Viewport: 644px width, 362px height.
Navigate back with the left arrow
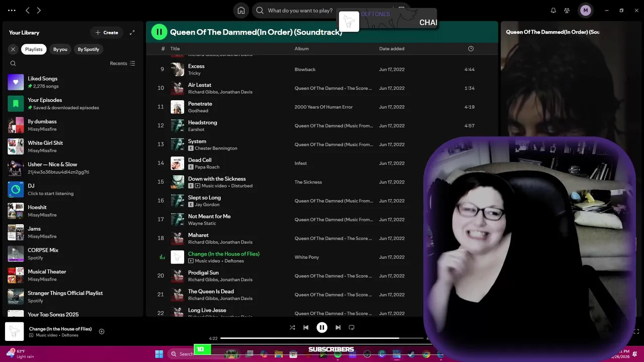point(28,10)
